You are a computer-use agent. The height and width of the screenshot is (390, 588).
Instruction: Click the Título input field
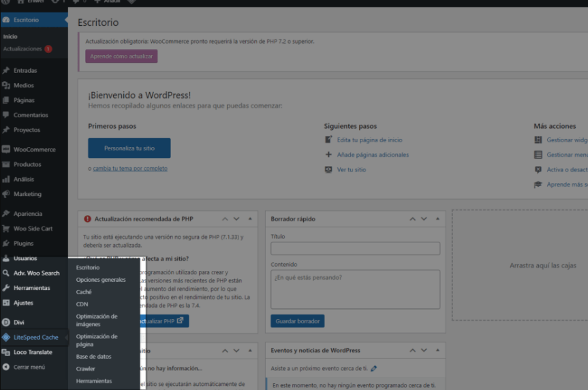(x=355, y=248)
